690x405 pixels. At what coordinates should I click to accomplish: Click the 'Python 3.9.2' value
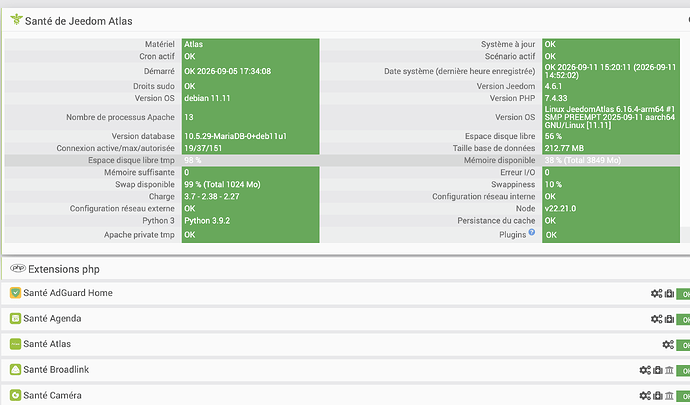pyautogui.click(x=207, y=220)
